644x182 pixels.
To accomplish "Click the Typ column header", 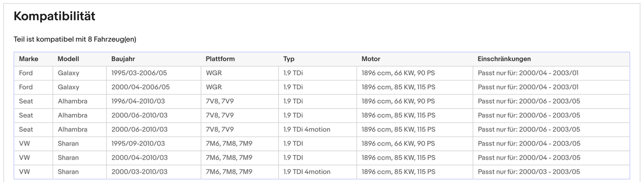I will [289, 59].
